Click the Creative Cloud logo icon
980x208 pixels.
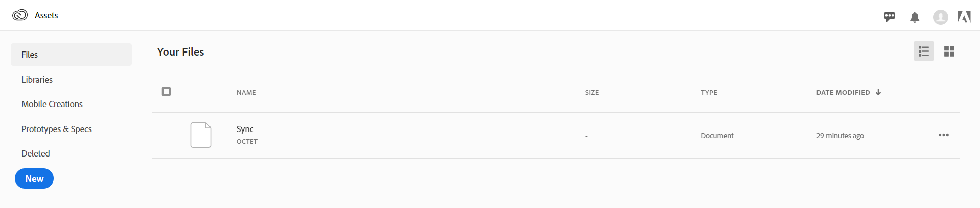[x=20, y=15]
